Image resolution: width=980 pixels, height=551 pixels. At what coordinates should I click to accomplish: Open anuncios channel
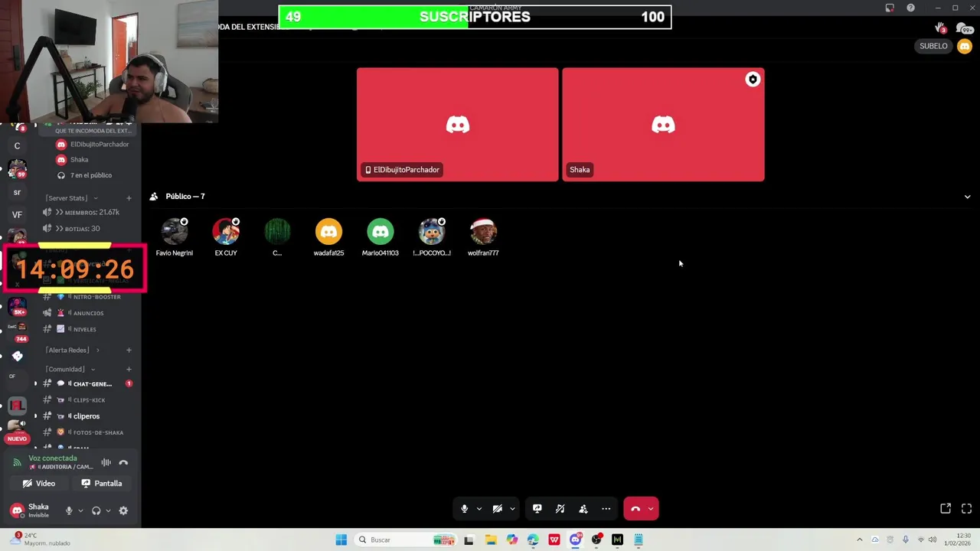click(x=87, y=313)
